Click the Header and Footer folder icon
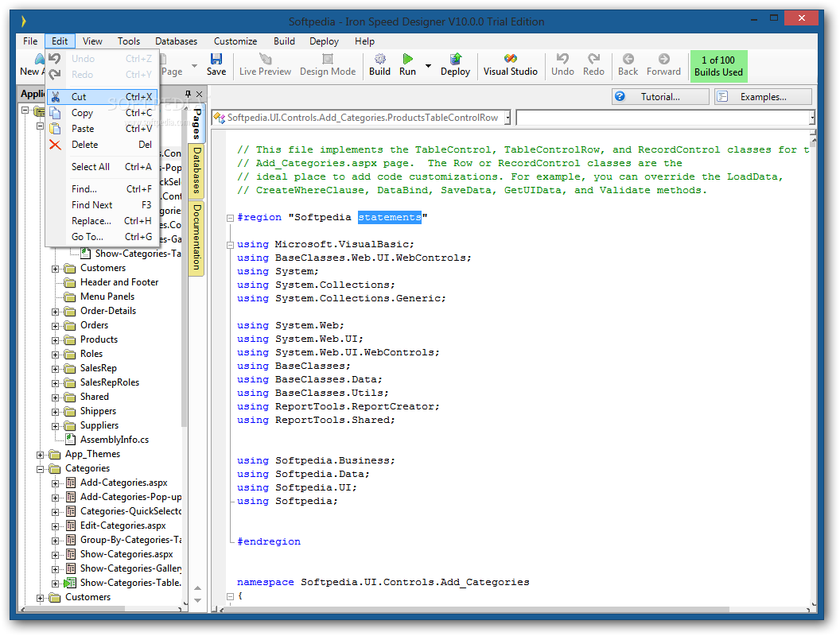The width and height of the screenshot is (840, 636). click(70, 283)
